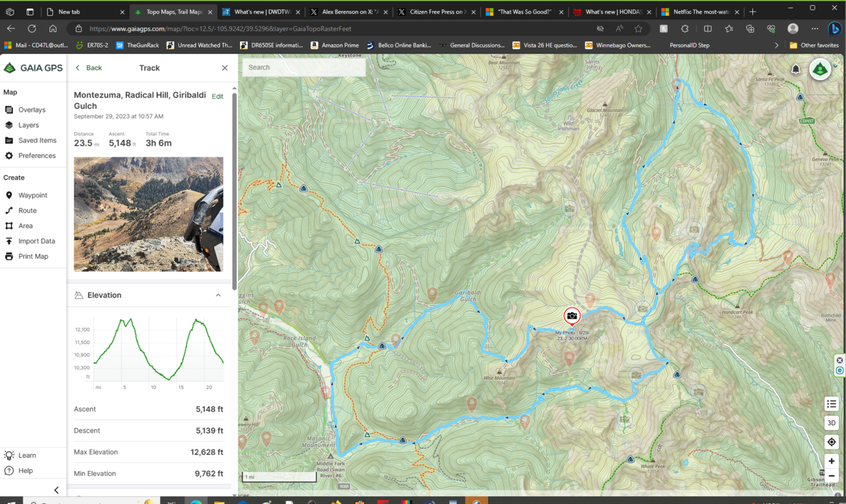Open the map legend list button

[x=831, y=404]
